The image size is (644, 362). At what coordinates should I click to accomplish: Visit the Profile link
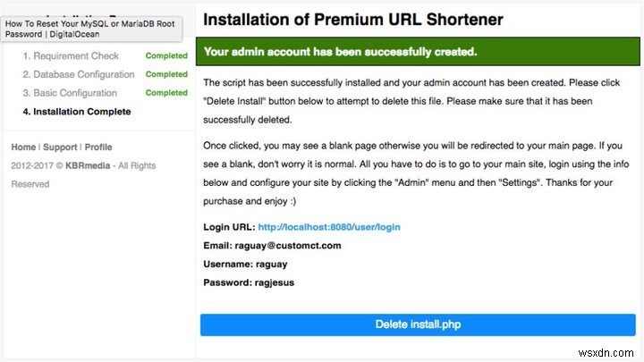tap(98, 147)
